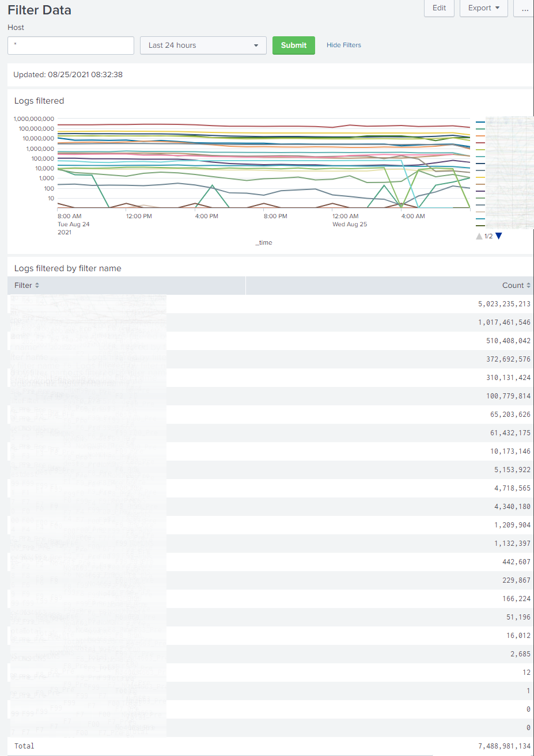Viewport: 534px width, 756px height.
Task: Open the dashboard Edit mode
Action: pyautogui.click(x=439, y=8)
